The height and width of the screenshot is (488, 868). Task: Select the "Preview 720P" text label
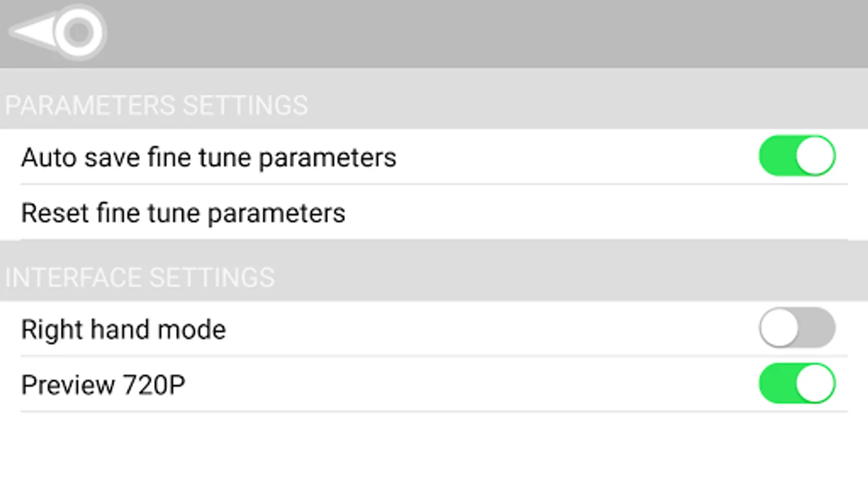click(103, 385)
